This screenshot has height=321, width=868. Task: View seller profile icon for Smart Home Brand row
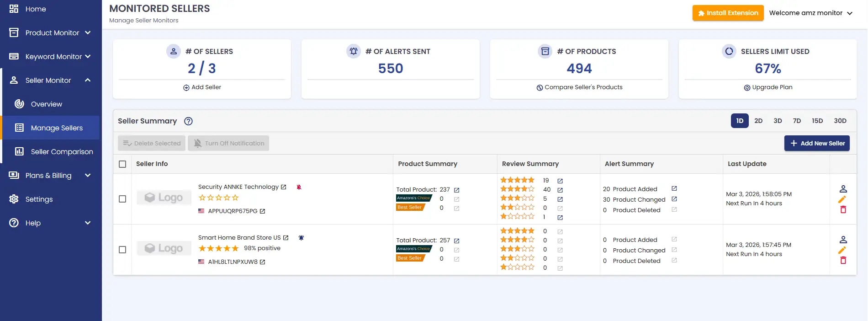tap(843, 240)
